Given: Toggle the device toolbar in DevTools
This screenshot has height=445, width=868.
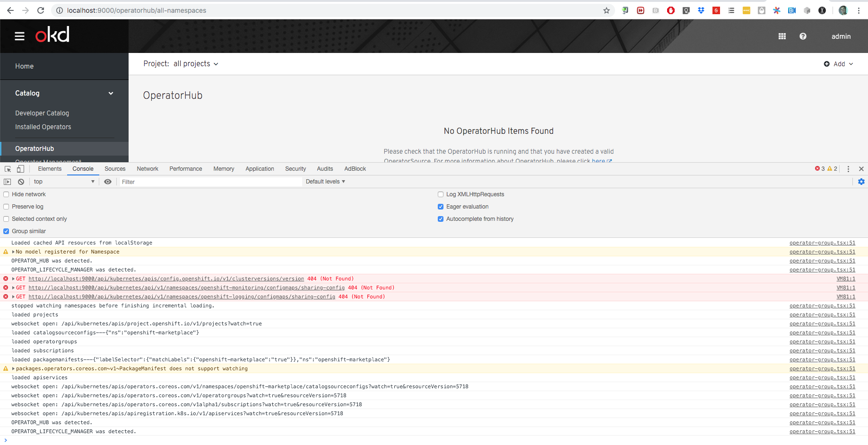Looking at the screenshot, I should point(20,168).
